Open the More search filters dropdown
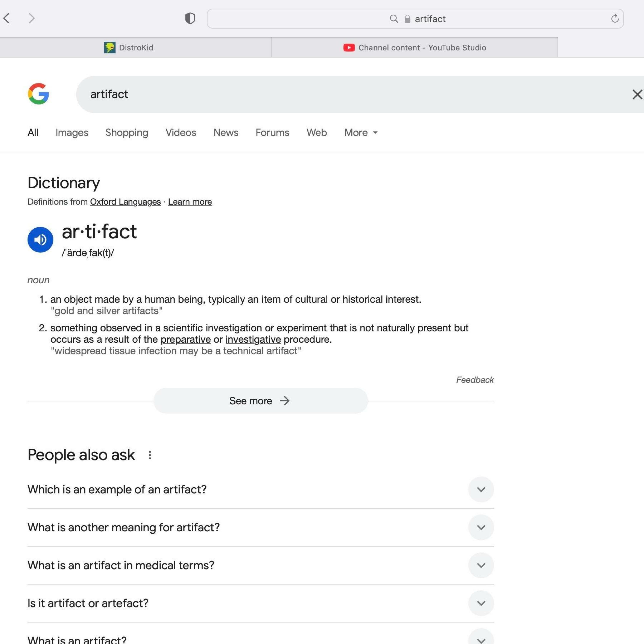 point(361,133)
